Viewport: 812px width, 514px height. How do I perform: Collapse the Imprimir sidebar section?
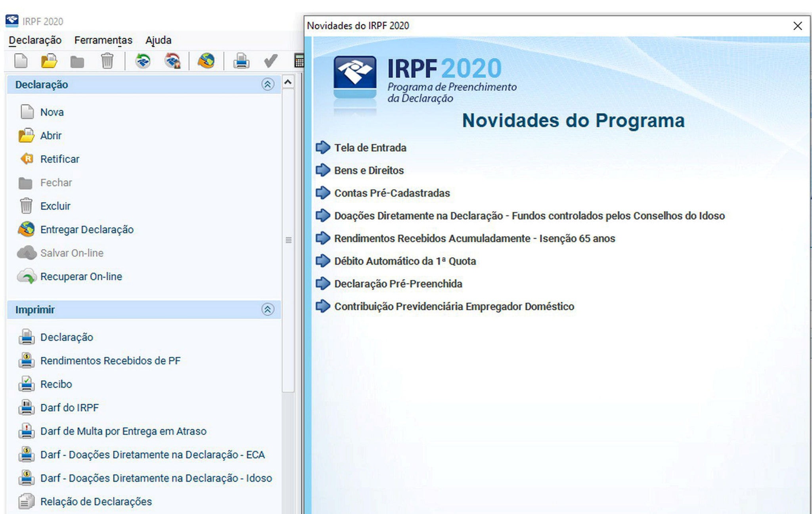click(268, 310)
